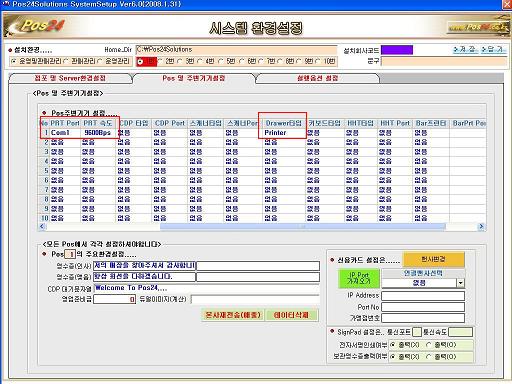Click the orange 밴사변경 button

tap(433, 259)
